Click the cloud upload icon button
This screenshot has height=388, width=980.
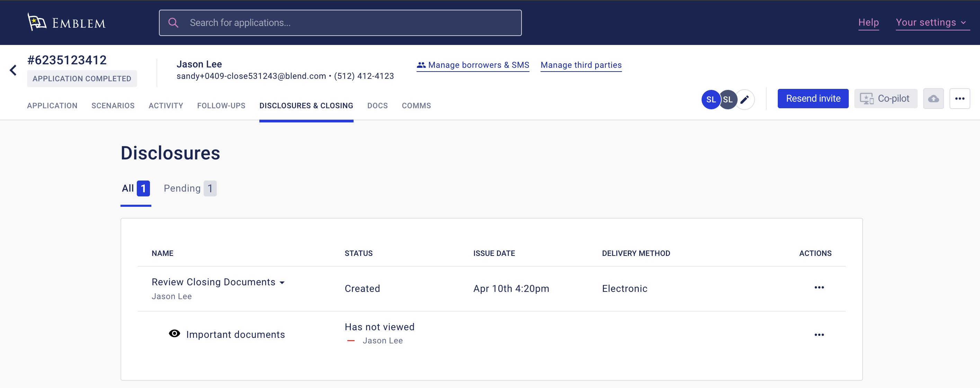pos(933,99)
